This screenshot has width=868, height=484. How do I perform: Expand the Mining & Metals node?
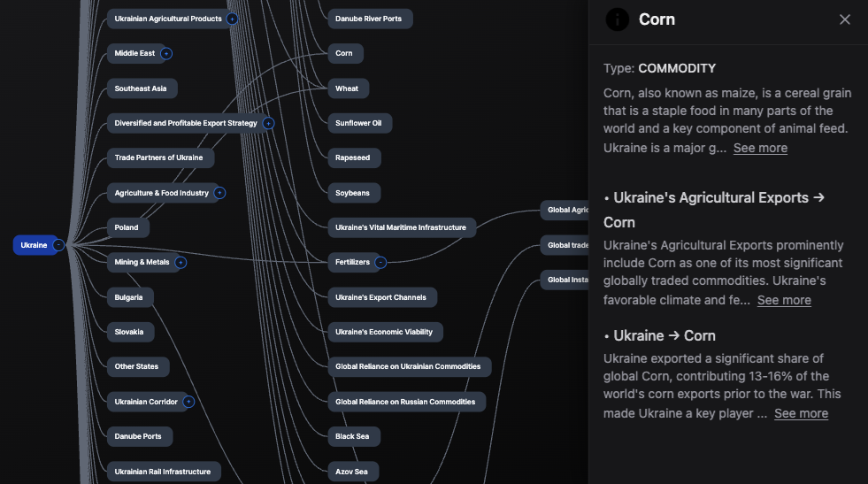tap(181, 263)
